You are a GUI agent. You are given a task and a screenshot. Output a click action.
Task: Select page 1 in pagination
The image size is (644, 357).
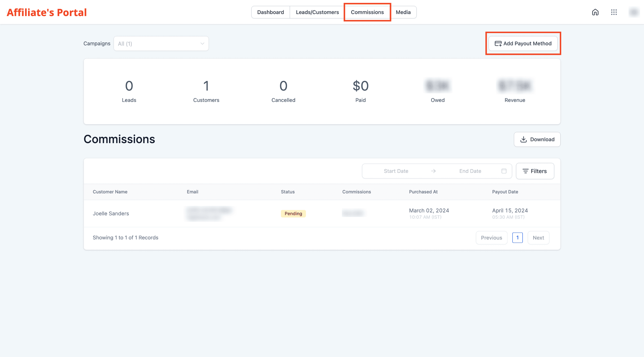pos(518,238)
